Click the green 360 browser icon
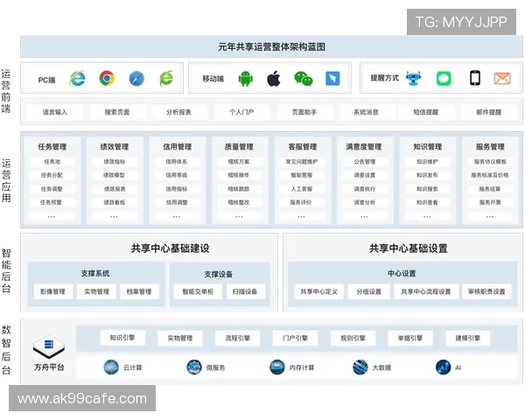The image size is (525, 420). click(166, 79)
